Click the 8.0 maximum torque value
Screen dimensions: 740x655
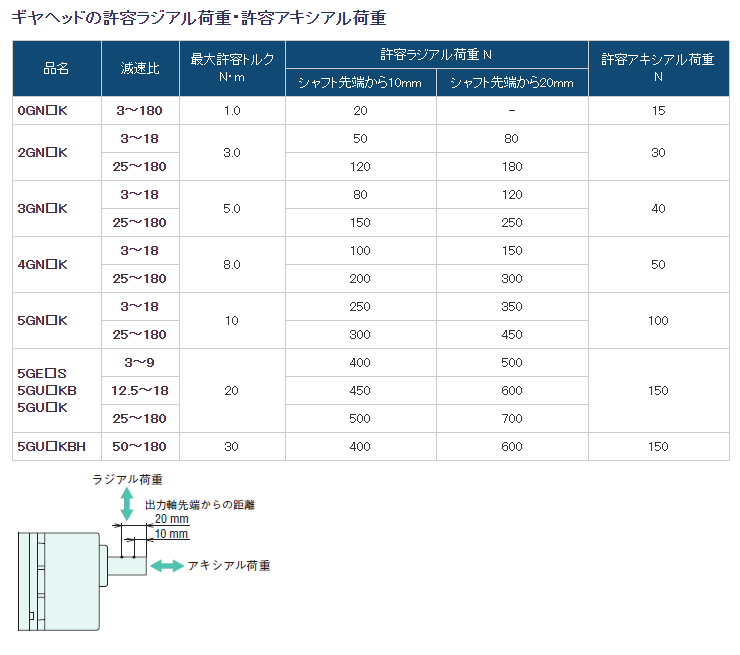point(232,264)
